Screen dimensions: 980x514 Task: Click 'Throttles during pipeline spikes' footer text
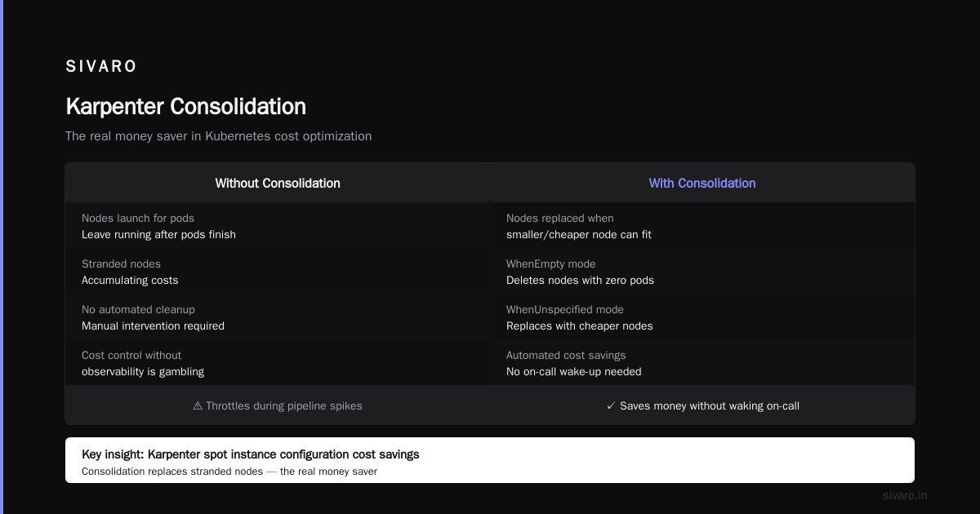point(284,406)
